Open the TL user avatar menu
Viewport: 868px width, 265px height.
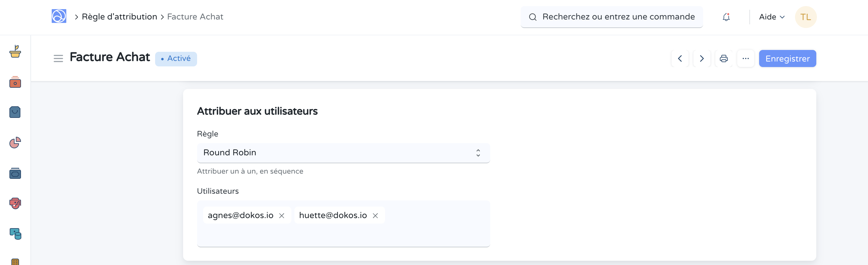(805, 17)
